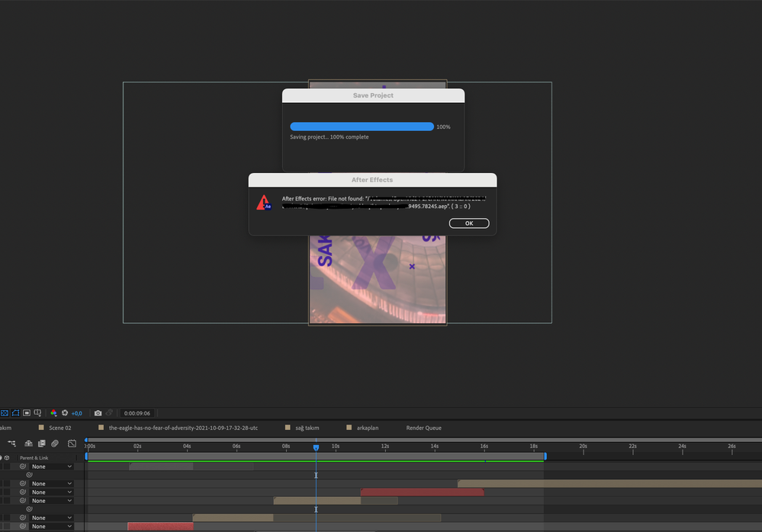Take a snapshot with camera icon
This screenshot has height=532, width=762.
coord(98,413)
